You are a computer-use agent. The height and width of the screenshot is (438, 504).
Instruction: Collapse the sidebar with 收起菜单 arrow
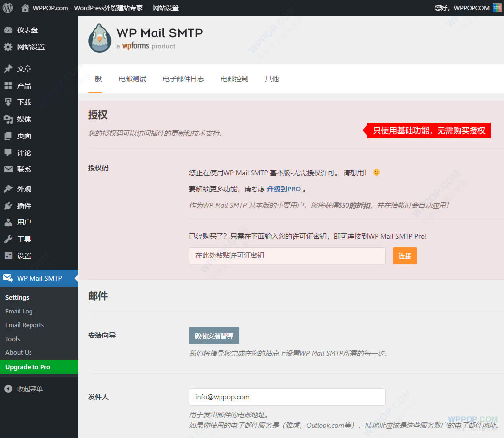[8, 389]
